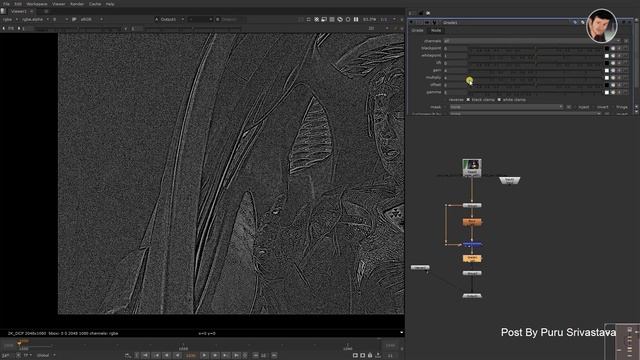Click the multiply slider track
Screen dimensions: 640x360
point(535,78)
